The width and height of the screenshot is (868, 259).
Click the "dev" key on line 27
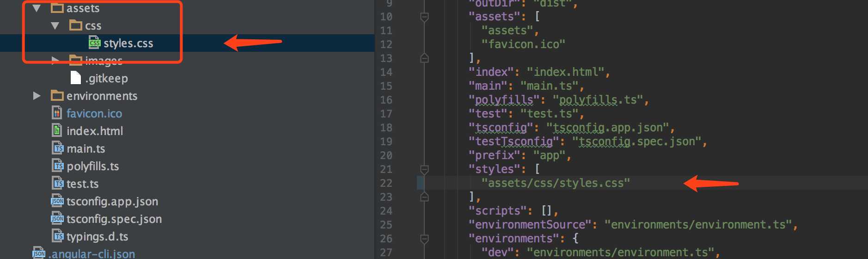coord(497,253)
